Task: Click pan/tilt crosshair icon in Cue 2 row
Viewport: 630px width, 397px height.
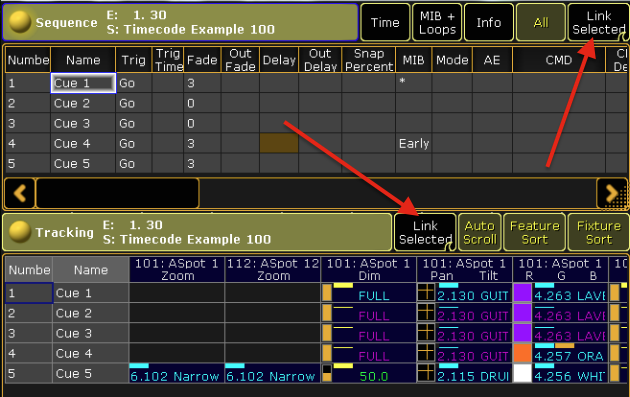Action: point(426,312)
